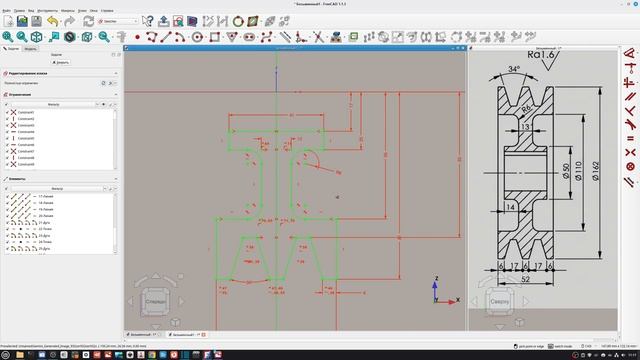Select the Polyline tool
The height and width of the screenshot is (360, 640).
point(152,37)
